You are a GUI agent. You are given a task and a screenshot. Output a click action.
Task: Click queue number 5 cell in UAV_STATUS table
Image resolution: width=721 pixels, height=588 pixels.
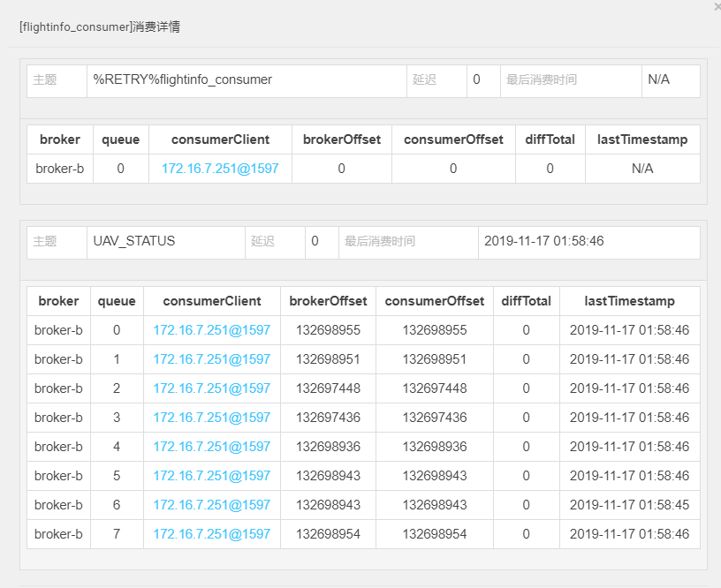click(117, 476)
